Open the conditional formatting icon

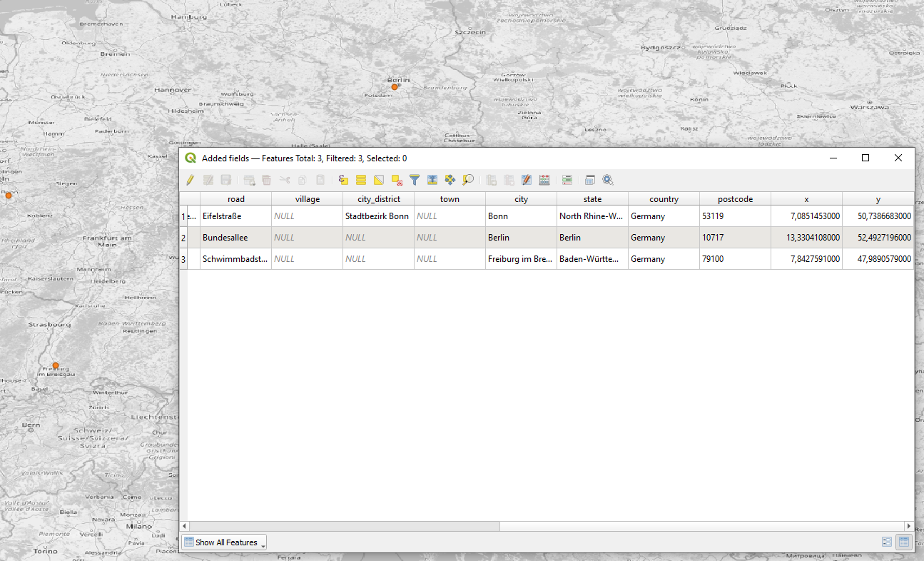[567, 180]
